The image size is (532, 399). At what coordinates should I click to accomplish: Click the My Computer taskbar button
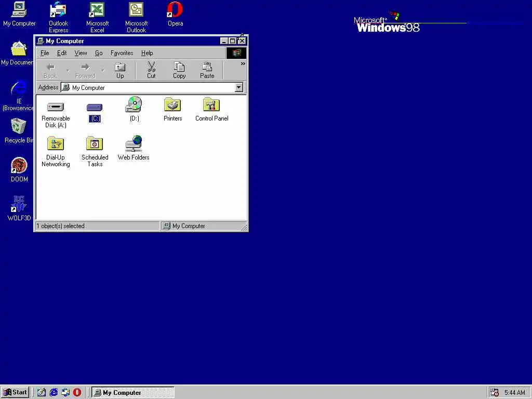pos(132,393)
